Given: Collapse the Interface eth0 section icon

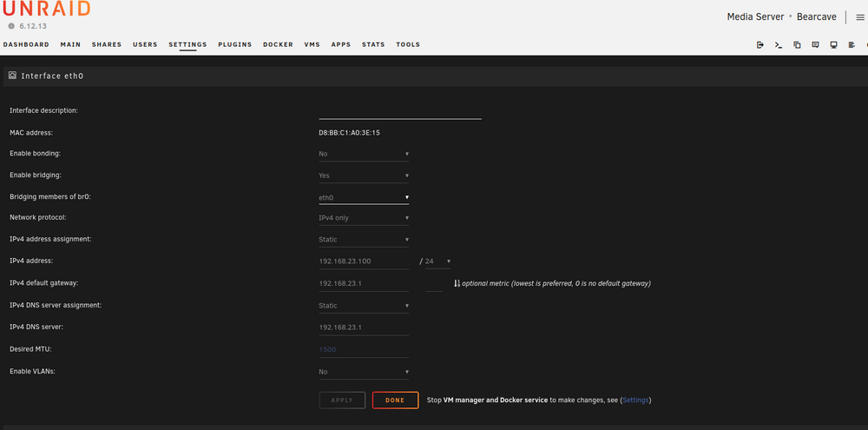Looking at the screenshot, I should tap(12, 76).
